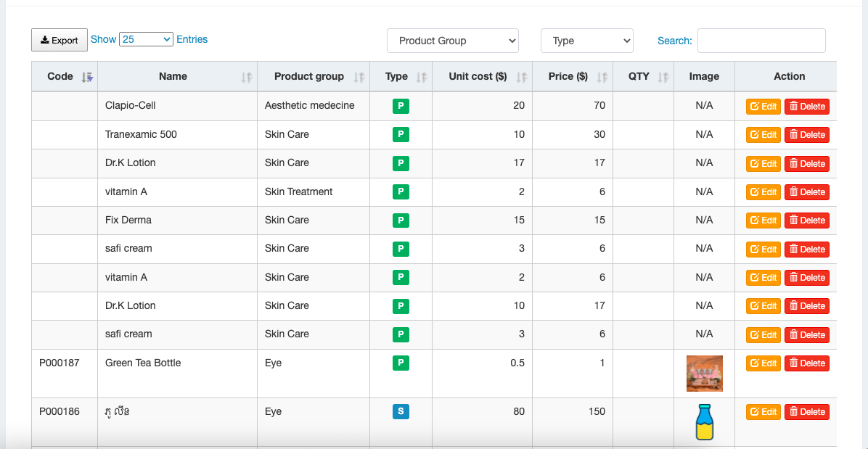Click blue S type badge
868x449 pixels.
(x=401, y=412)
